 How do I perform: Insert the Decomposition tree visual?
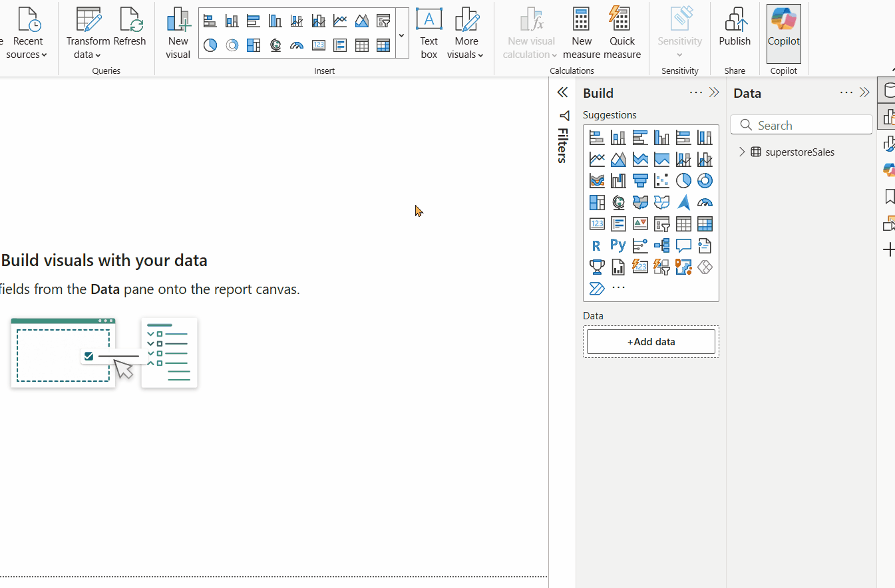pos(661,245)
